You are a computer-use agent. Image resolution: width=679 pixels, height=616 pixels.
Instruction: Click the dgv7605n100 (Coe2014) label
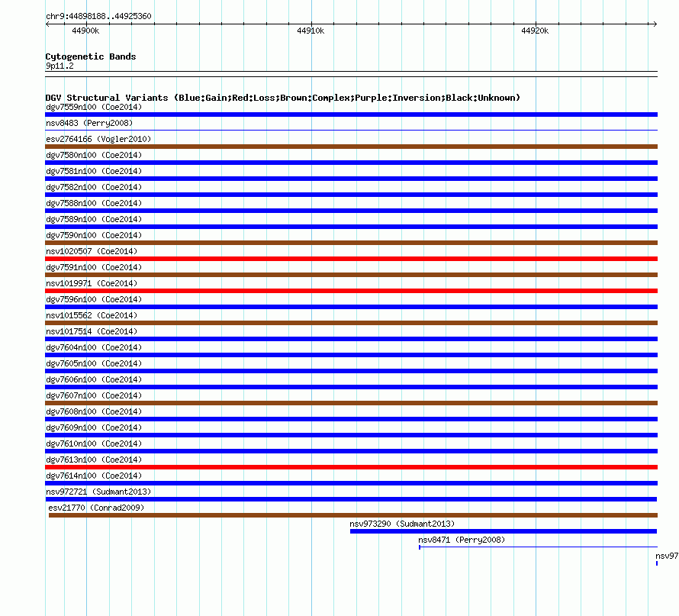point(94,363)
